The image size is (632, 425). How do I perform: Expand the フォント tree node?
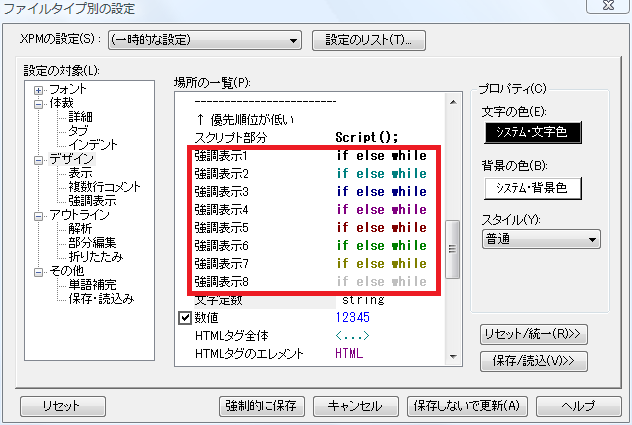point(38,90)
